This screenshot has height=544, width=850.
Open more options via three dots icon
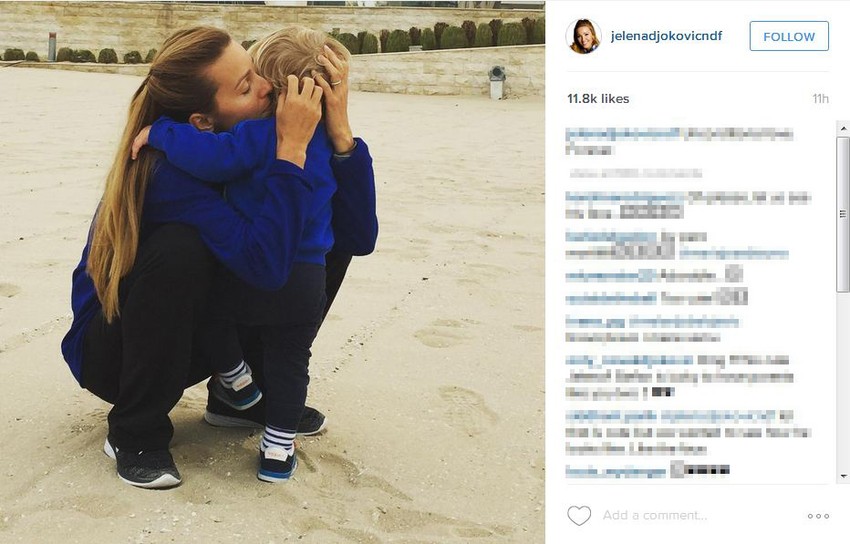tap(818, 516)
